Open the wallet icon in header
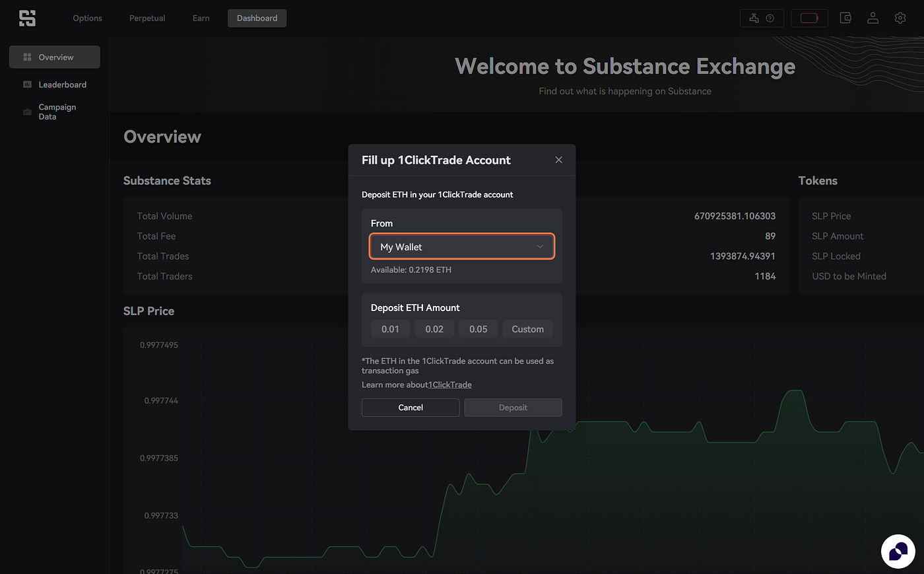Viewport: 924px width, 574px height. click(x=845, y=18)
